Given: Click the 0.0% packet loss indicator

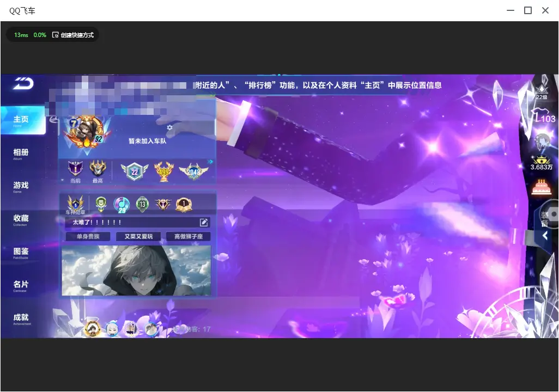Looking at the screenshot, I should point(40,35).
